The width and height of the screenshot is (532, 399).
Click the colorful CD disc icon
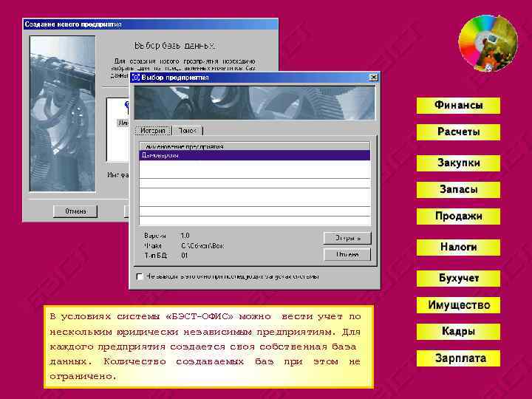[x=488, y=43]
